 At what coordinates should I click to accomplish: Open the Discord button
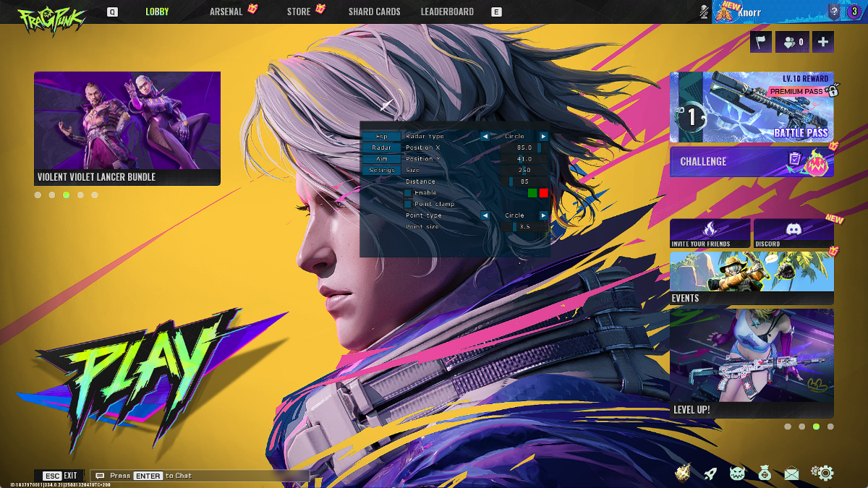pyautogui.click(x=793, y=234)
